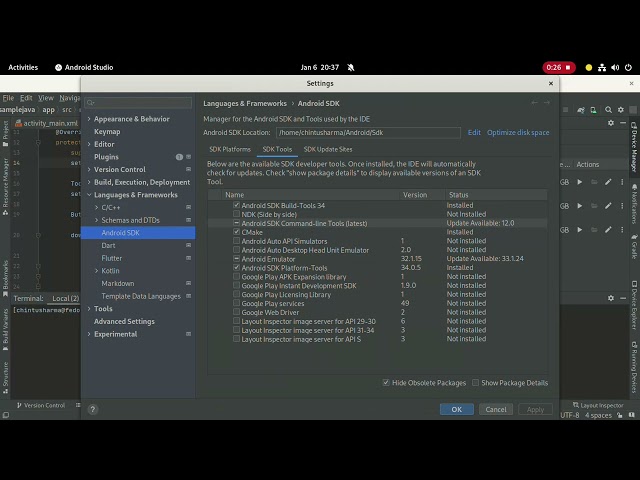Open the power menu icon

[628, 68]
